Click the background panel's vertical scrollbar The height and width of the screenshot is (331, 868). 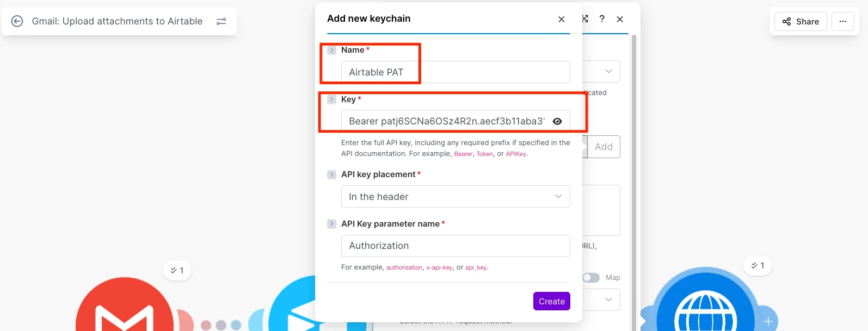(x=633, y=182)
